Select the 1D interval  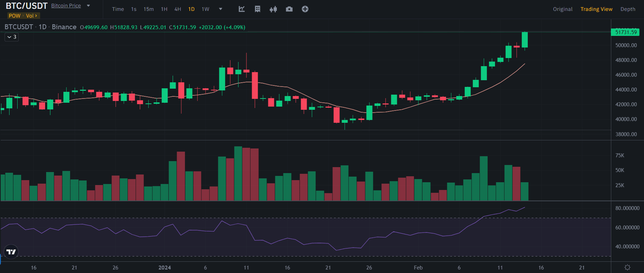click(x=191, y=9)
